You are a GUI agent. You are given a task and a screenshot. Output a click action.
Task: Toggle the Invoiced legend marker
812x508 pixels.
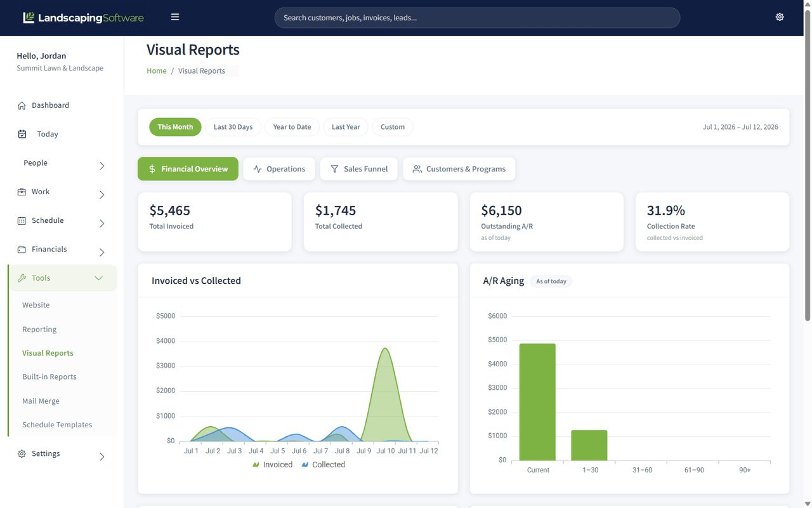click(256, 465)
